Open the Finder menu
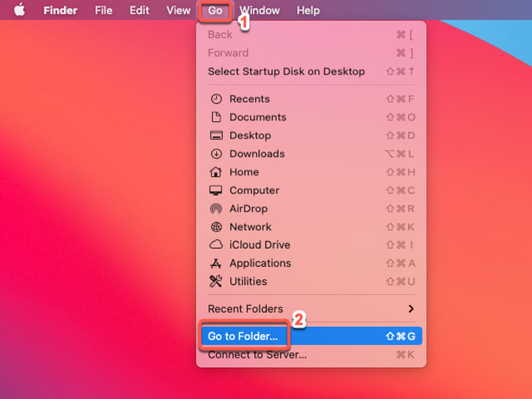Image resolution: width=532 pixels, height=399 pixels. click(60, 10)
